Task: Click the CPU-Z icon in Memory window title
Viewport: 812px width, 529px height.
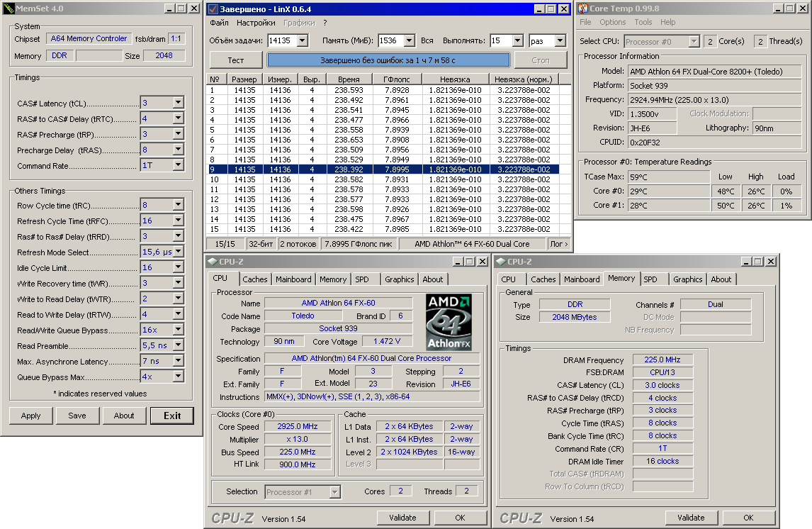Action: (x=500, y=262)
